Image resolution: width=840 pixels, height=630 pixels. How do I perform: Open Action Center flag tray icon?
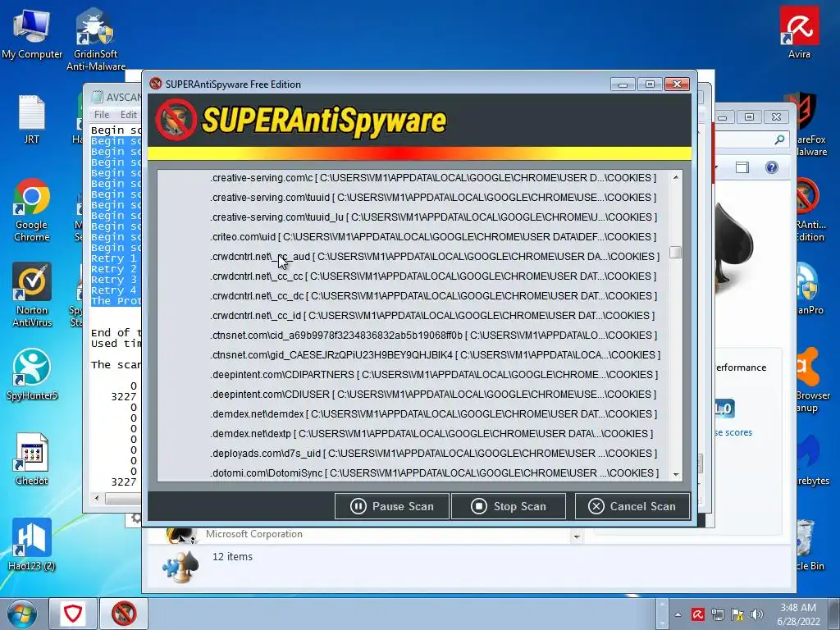[x=737, y=614]
